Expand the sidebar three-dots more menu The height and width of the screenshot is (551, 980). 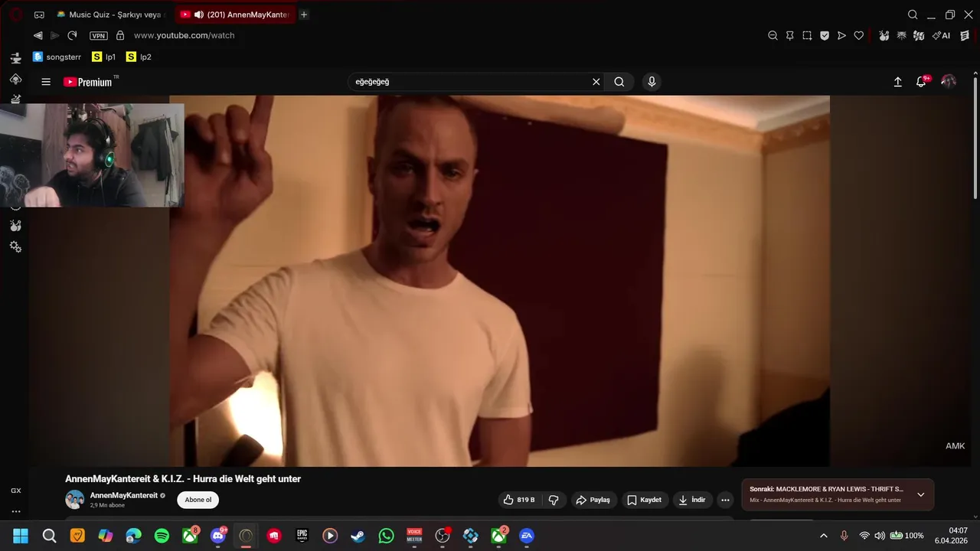(15, 511)
